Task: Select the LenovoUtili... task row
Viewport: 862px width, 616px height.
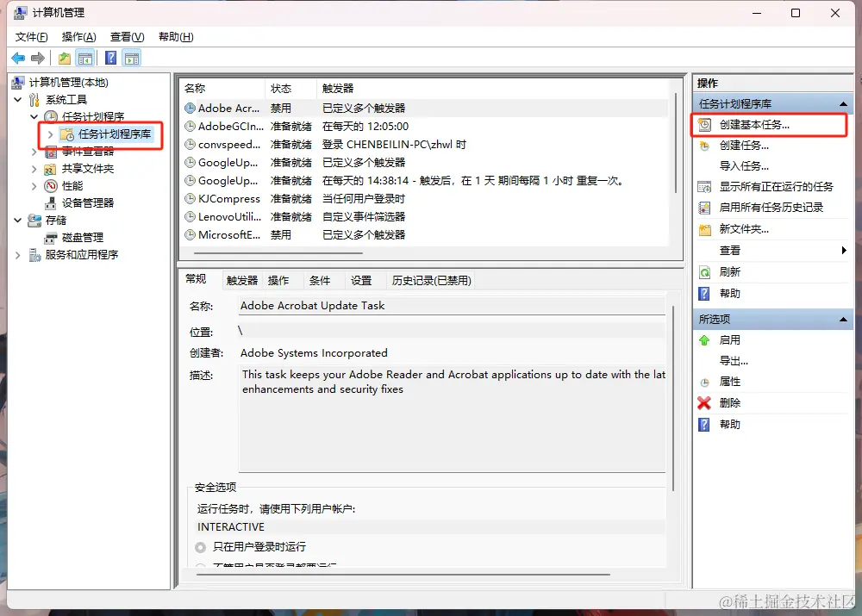Action: [424, 217]
